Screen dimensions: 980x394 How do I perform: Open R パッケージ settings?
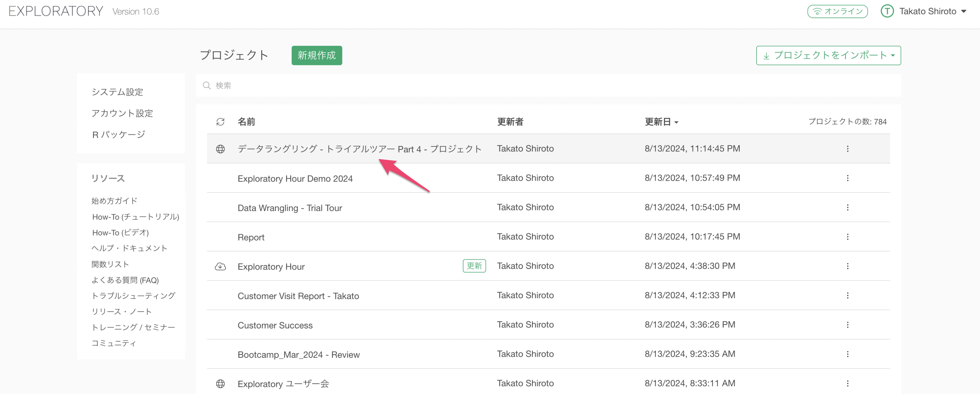click(x=119, y=135)
